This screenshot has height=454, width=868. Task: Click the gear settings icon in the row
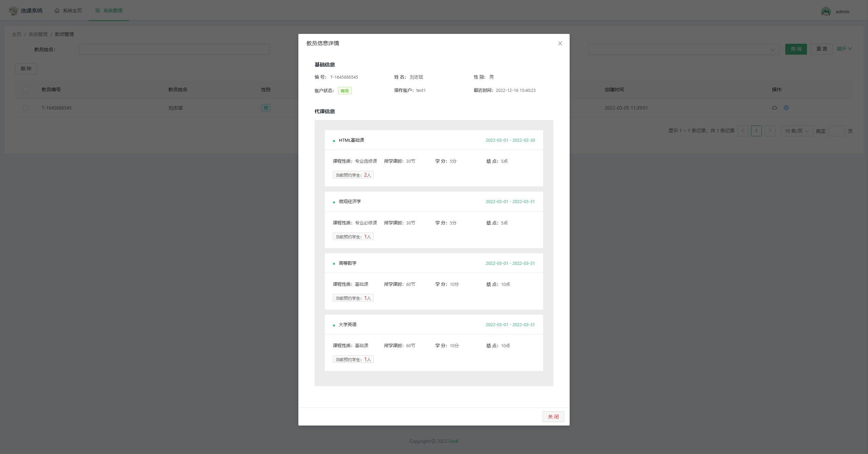[x=786, y=108]
